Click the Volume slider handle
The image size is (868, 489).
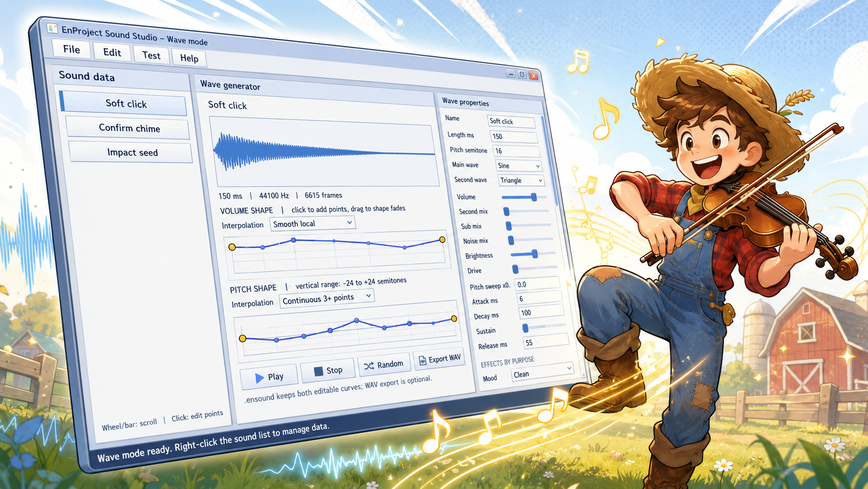click(x=534, y=197)
